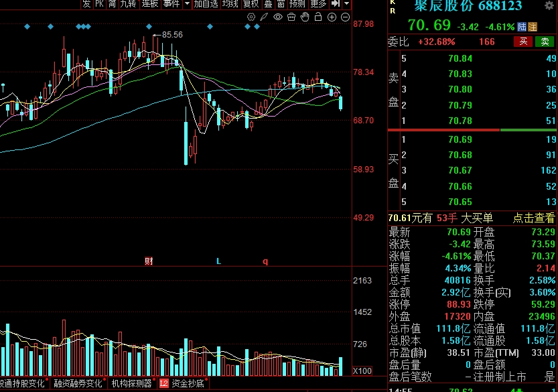The width and height of the screenshot is (558, 392).
Task: Click the 窗 window button
Action: point(281,4)
